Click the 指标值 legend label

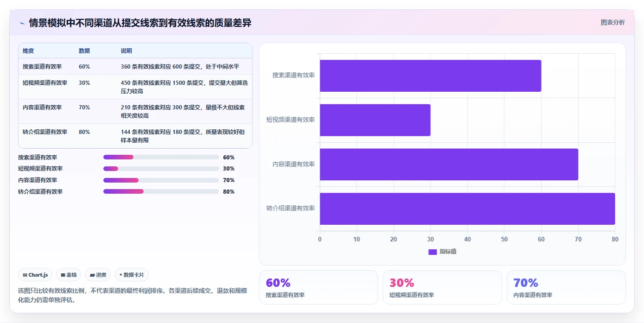[448, 252]
